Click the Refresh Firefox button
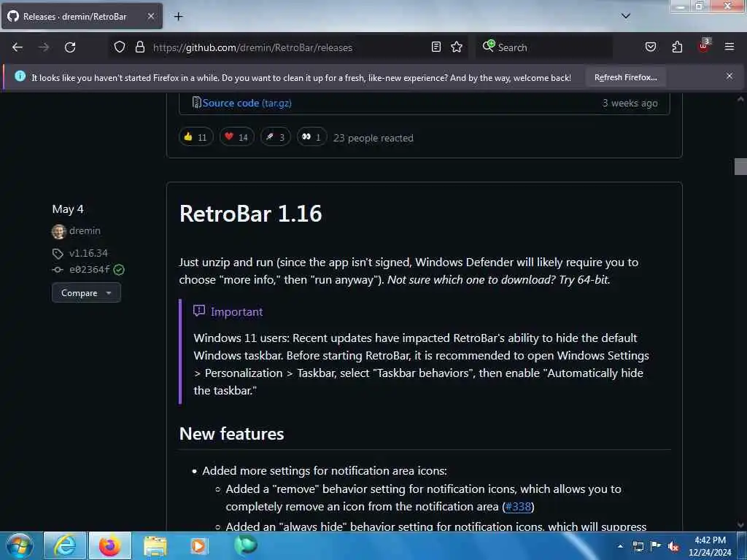 (625, 77)
